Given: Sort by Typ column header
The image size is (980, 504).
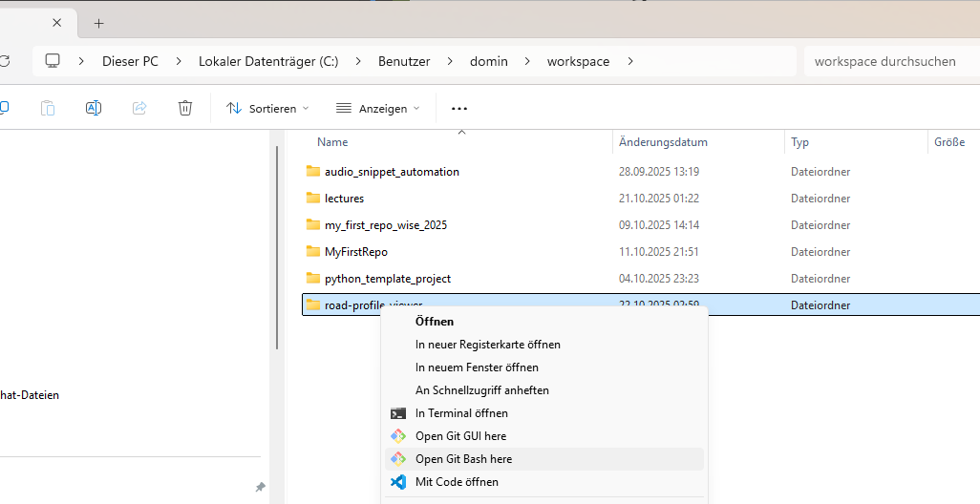Looking at the screenshot, I should (800, 142).
